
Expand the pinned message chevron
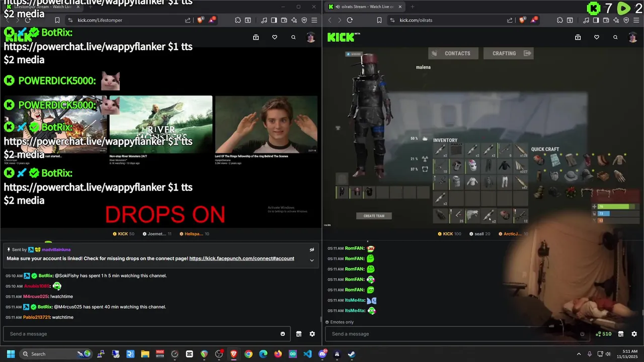click(x=312, y=260)
